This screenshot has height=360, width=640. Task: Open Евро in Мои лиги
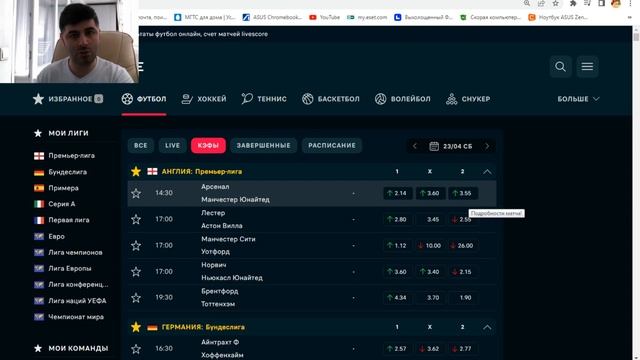pyautogui.click(x=49, y=236)
